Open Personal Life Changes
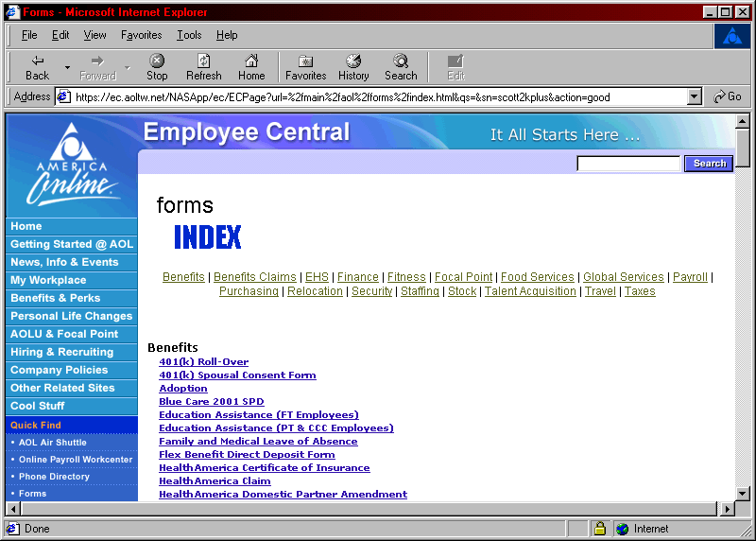756x541 pixels. coord(72,316)
